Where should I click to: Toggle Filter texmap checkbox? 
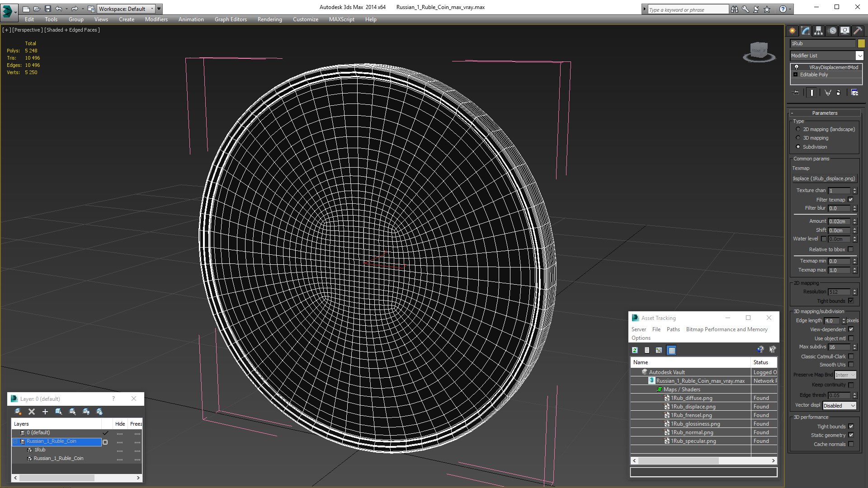(x=850, y=199)
